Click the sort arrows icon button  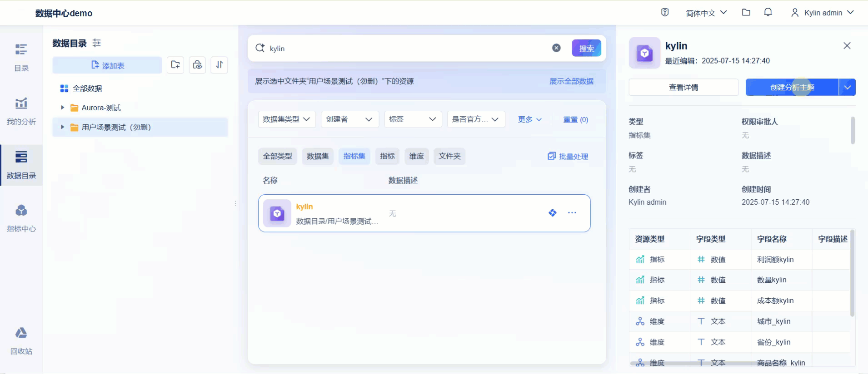pyautogui.click(x=219, y=65)
